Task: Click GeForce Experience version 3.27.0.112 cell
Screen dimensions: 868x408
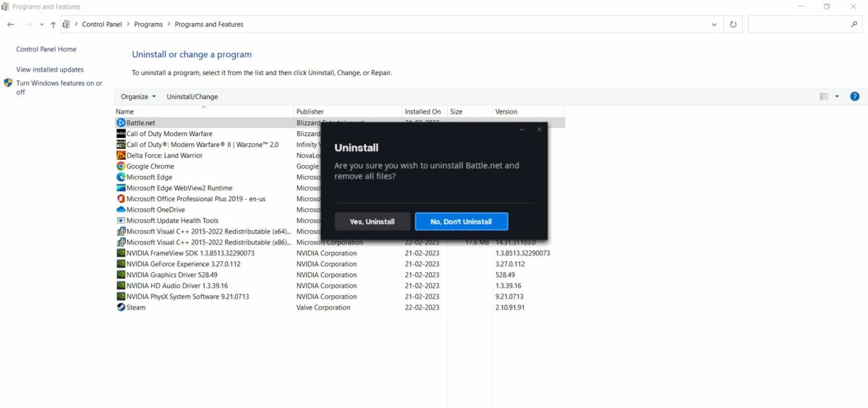Action: (510, 264)
